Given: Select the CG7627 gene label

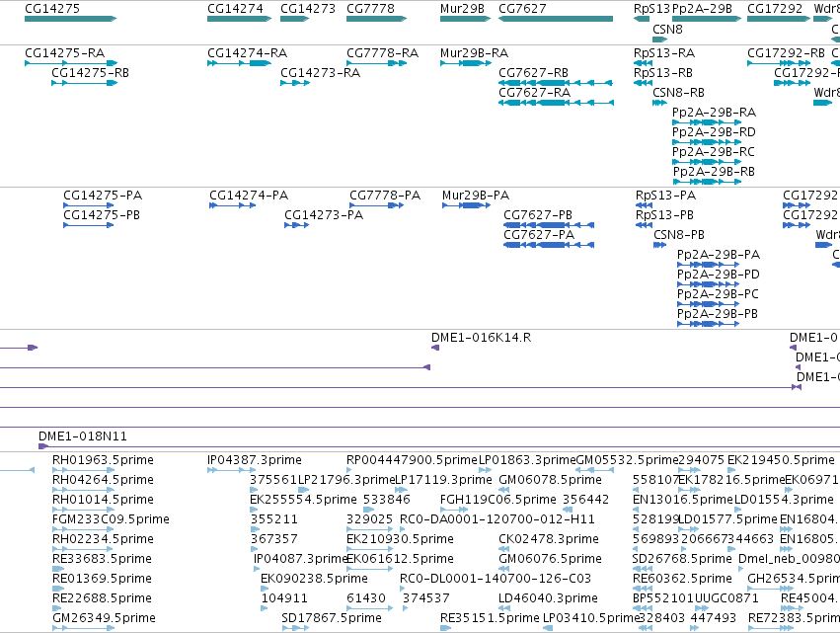Looking at the screenshot, I should pos(522,9).
